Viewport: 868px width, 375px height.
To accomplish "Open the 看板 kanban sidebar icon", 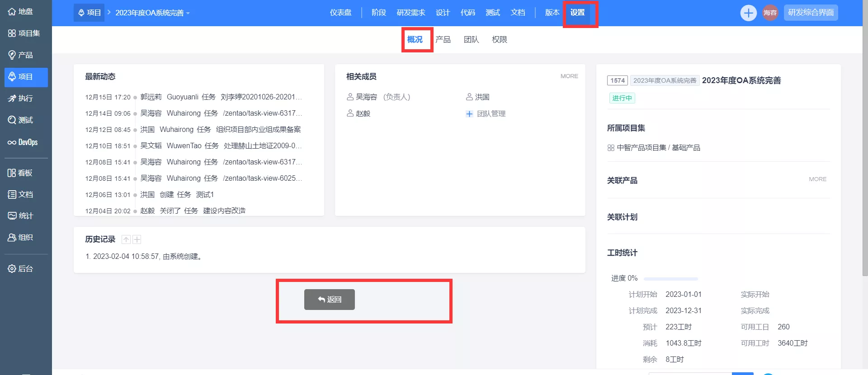I will (12, 173).
